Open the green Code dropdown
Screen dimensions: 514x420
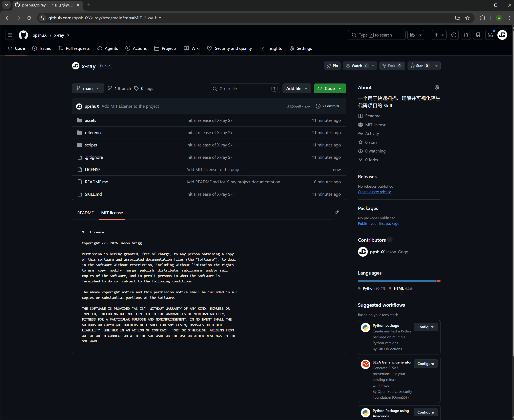[330, 89]
